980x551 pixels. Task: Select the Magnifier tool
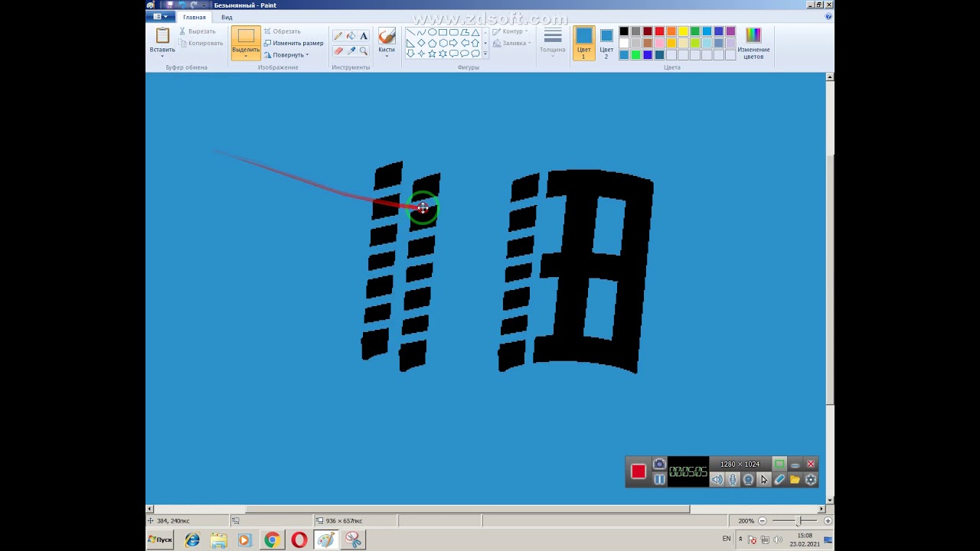coord(363,51)
